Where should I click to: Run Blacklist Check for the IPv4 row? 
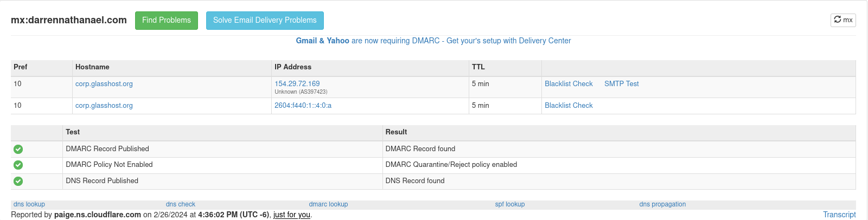(569, 84)
